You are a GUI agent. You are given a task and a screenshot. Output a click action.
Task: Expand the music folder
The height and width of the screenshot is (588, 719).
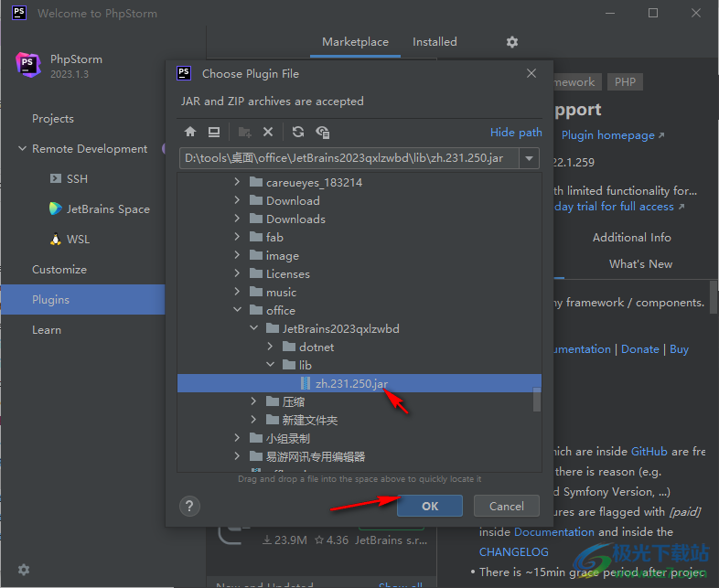tap(237, 292)
